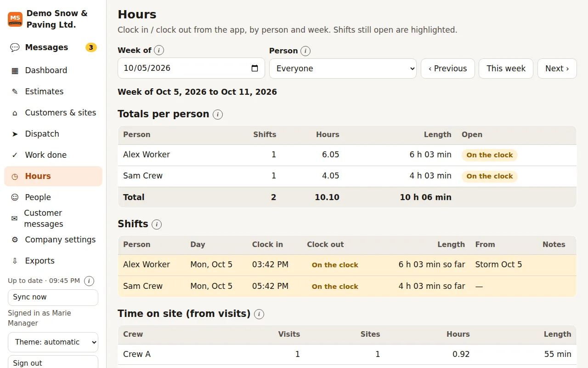Click the Messages speech bubble icon
The height and width of the screenshot is (368, 588).
pyautogui.click(x=15, y=47)
